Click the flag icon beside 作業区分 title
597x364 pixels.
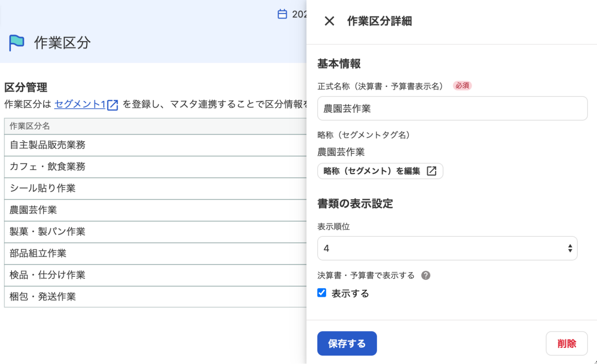point(16,43)
